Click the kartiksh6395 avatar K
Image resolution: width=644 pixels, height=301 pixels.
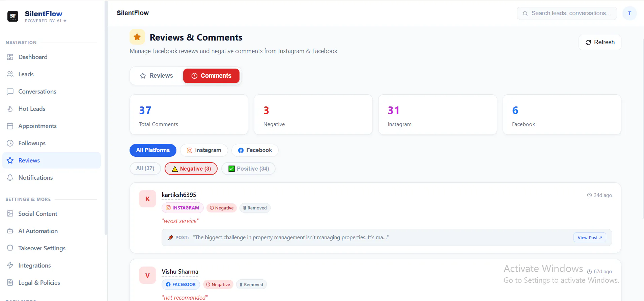click(x=147, y=199)
